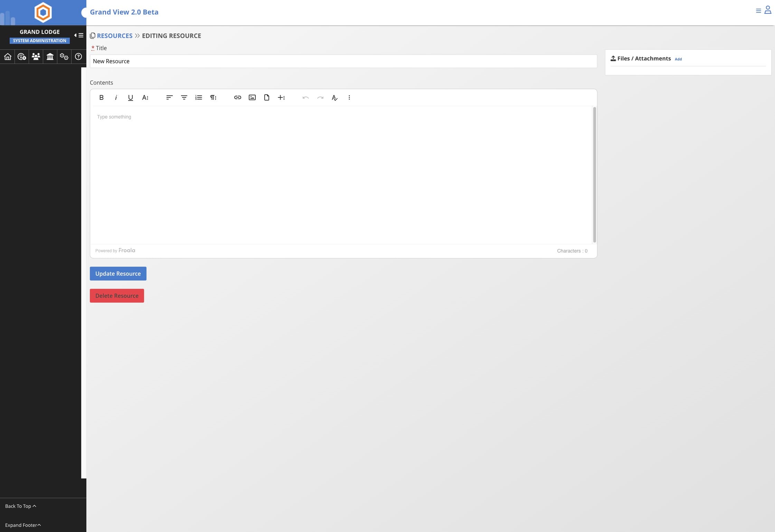Insert an image into the content
The image size is (775, 532).
252,97
